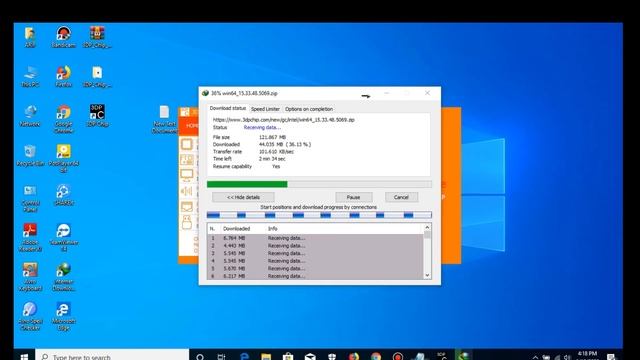Cancel the download
The image size is (640, 360).
(x=401, y=197)
